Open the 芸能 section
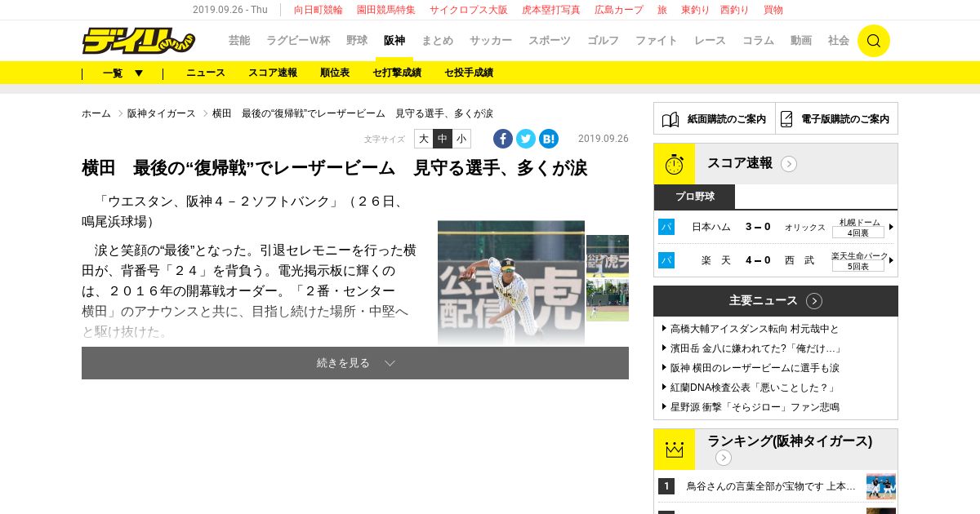The height and width of the screenshot is (514, 980). click(x=239, y=41)
